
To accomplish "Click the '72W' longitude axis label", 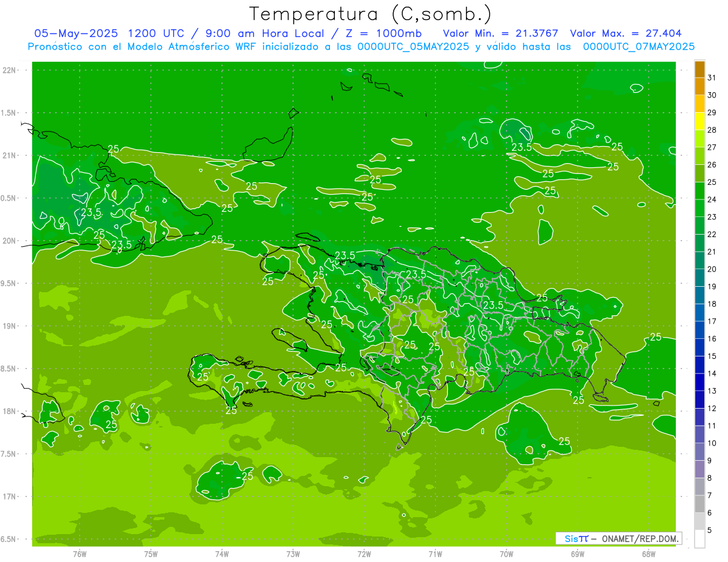I will pyautogui.click(x=364, y=554).
